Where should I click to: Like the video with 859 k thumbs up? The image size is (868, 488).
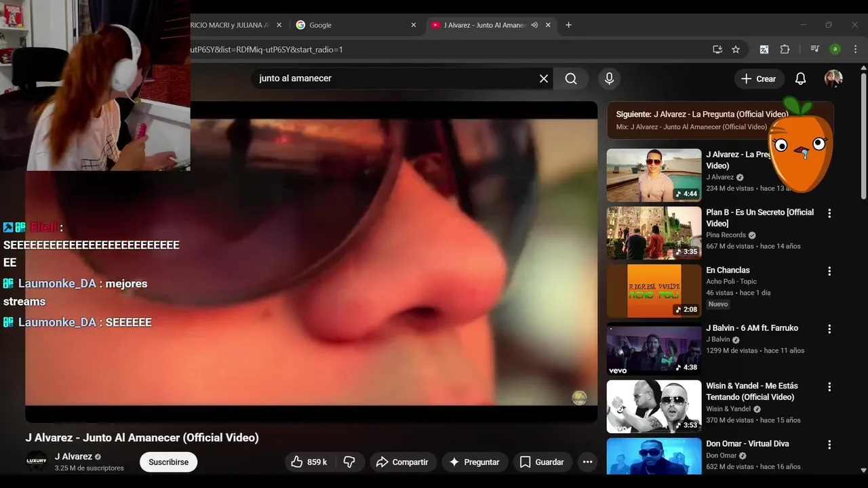click(x=309, y=462)
